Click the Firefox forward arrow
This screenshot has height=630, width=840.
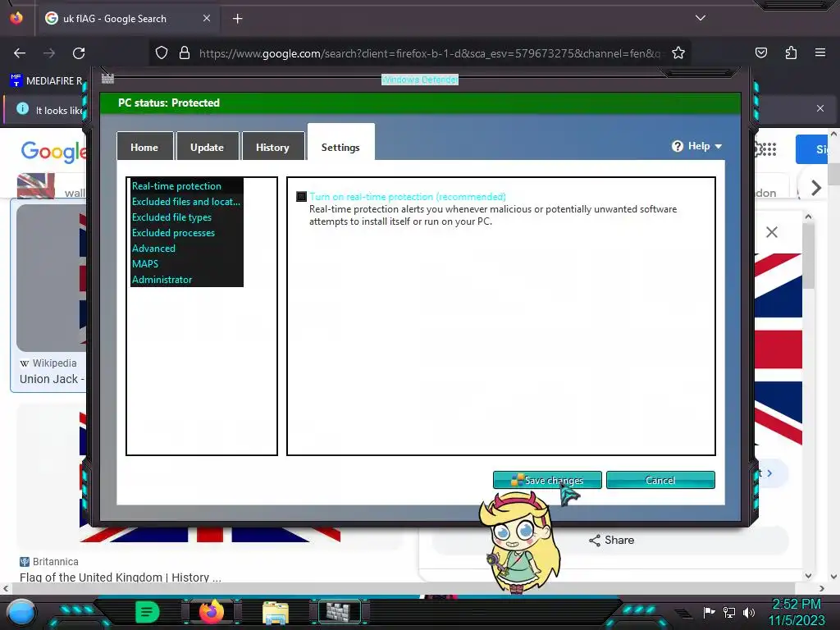click(x=49, y=53)
